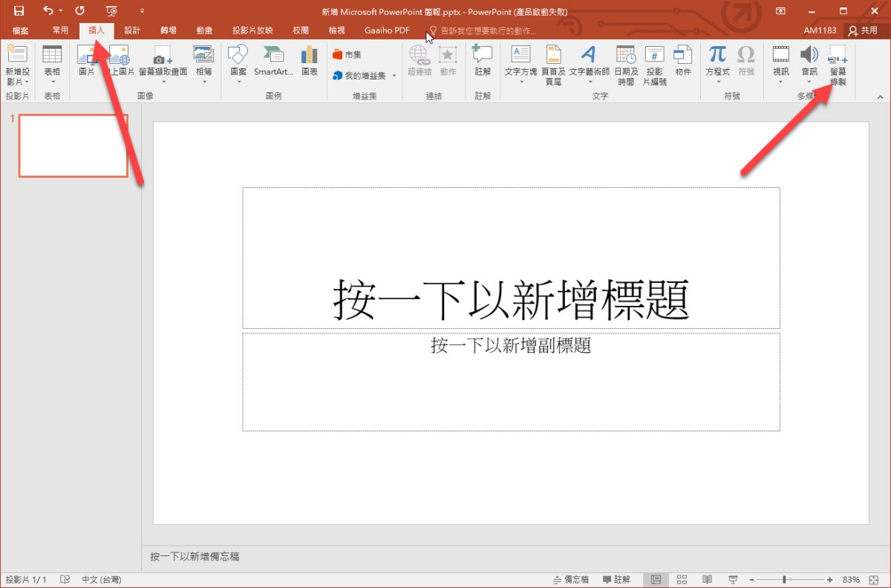Insert 日期及時間 date and time

click(x=625, y=61)
